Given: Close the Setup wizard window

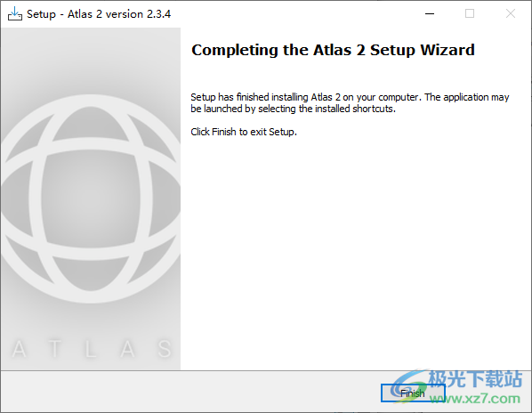Looking at the screenshot, I should coord(511,14).
